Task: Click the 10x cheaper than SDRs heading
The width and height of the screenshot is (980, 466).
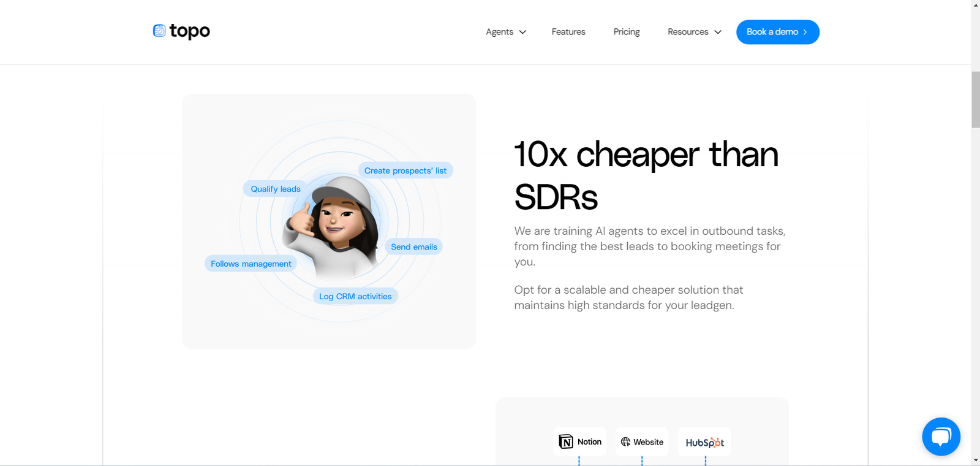Action: point(646,175)
